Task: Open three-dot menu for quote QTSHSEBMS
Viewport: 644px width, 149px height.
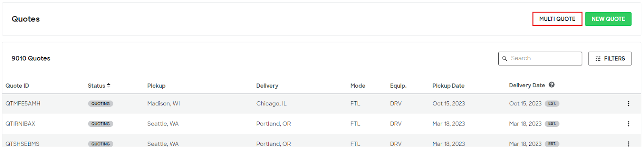Action: tap(628, 144)
